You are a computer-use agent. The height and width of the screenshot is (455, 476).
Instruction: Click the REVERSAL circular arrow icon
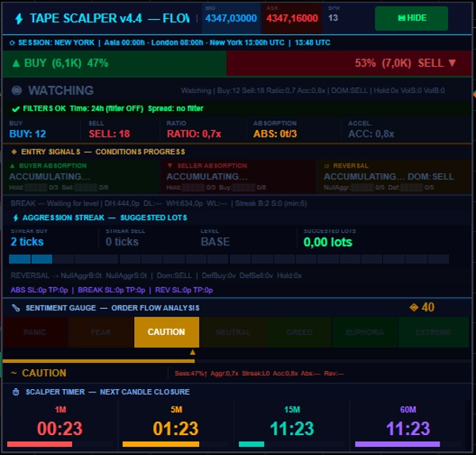pyautogui.click(x=327, y=166)
